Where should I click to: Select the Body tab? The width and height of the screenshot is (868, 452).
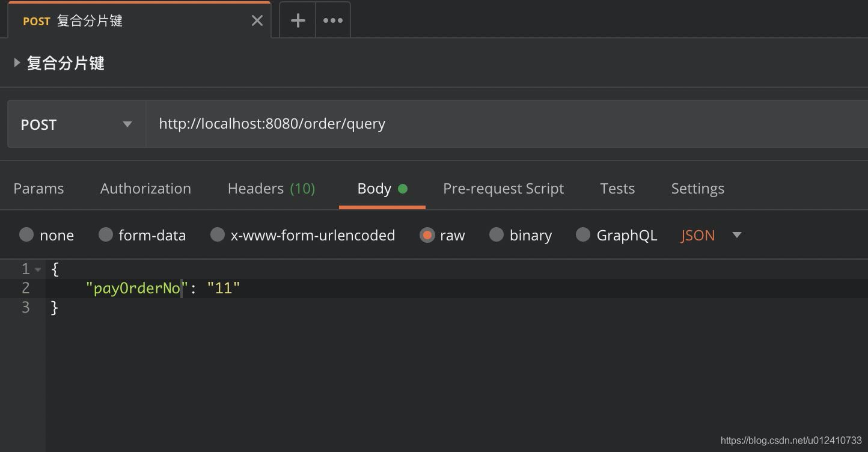click(374, 189)
